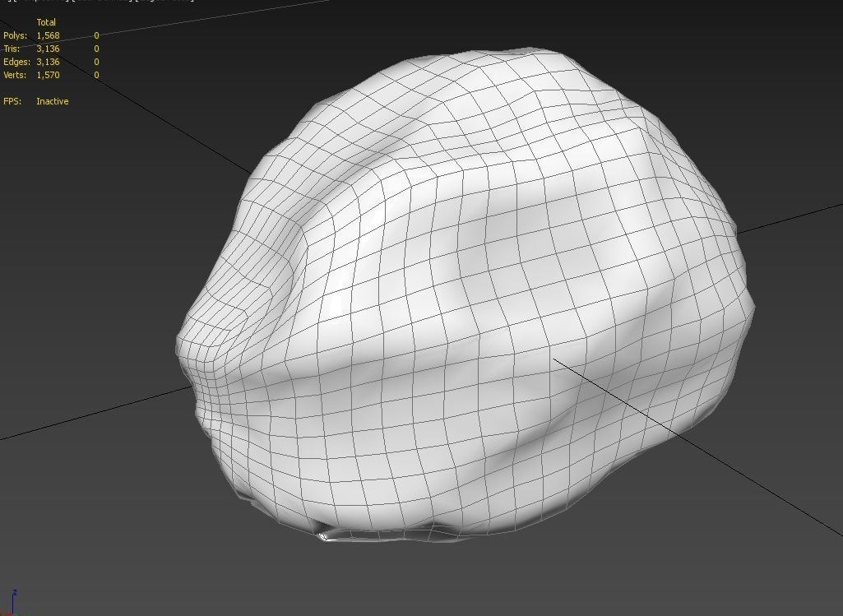The height and width of the screenshot is (616, 843).
Task: Click the 'Edges:' statistics label
Action: (x=16, y=62)
